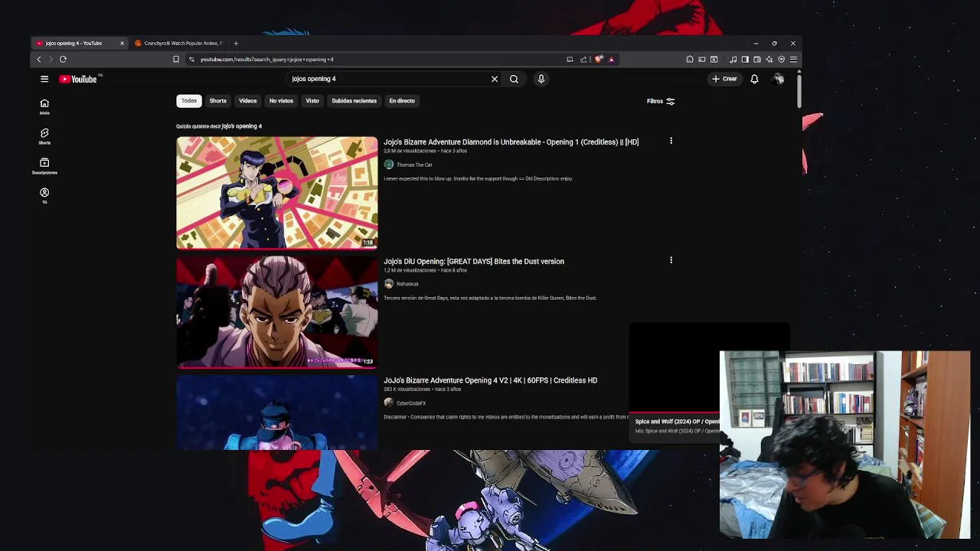Open options for Diamond is Unbreakable video
The width and height of the screenshot is (980, 551).
(671, 141)
